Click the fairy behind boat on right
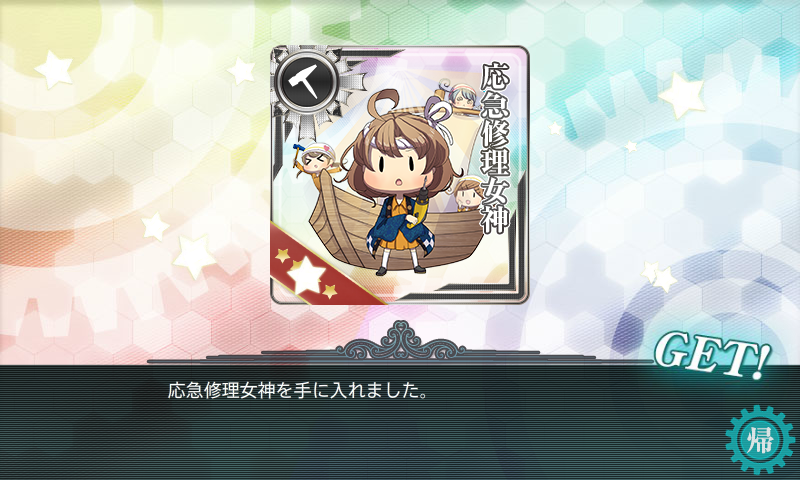This screenshot has width=800, height=480. click(x=467, y=193)
